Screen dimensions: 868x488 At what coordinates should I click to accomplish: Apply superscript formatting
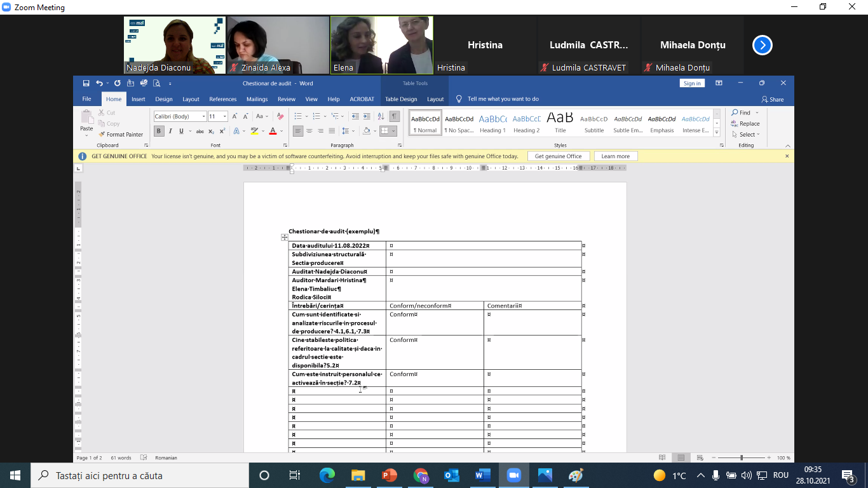click(x=222, y=132)
